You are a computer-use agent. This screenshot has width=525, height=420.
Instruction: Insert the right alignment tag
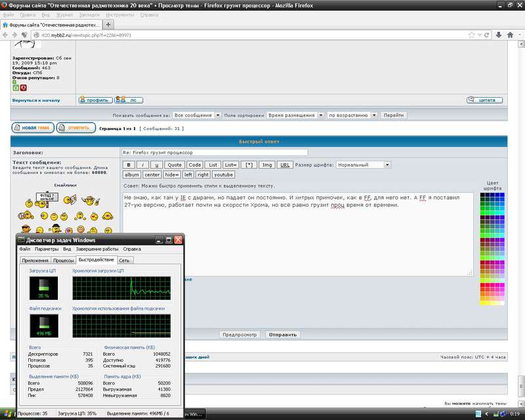tap(203, 175)
